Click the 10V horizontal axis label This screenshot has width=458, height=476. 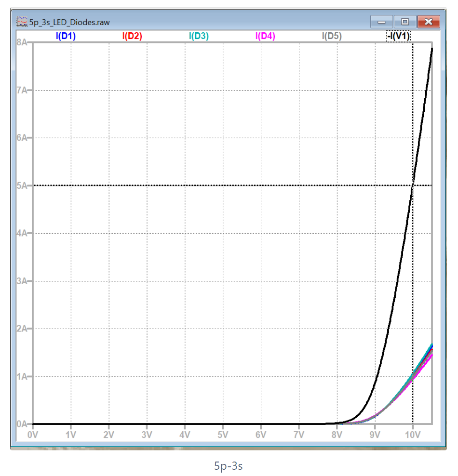[413, 435]
